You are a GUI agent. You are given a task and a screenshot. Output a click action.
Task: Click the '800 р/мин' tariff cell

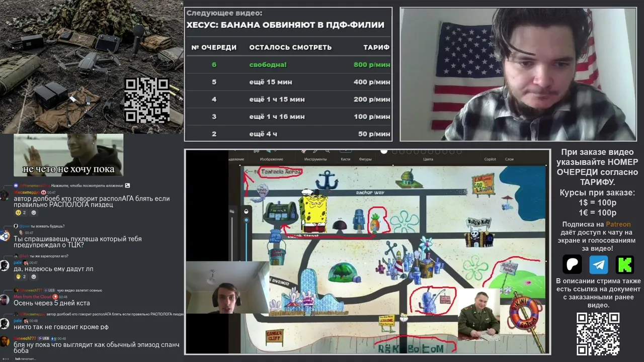[372, 64]
